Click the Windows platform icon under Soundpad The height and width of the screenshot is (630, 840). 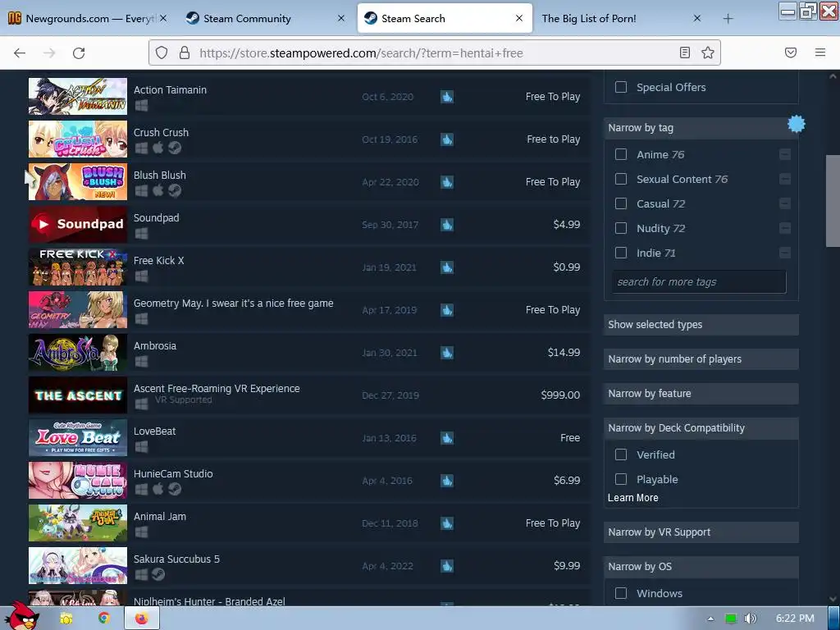click(141, 234)
